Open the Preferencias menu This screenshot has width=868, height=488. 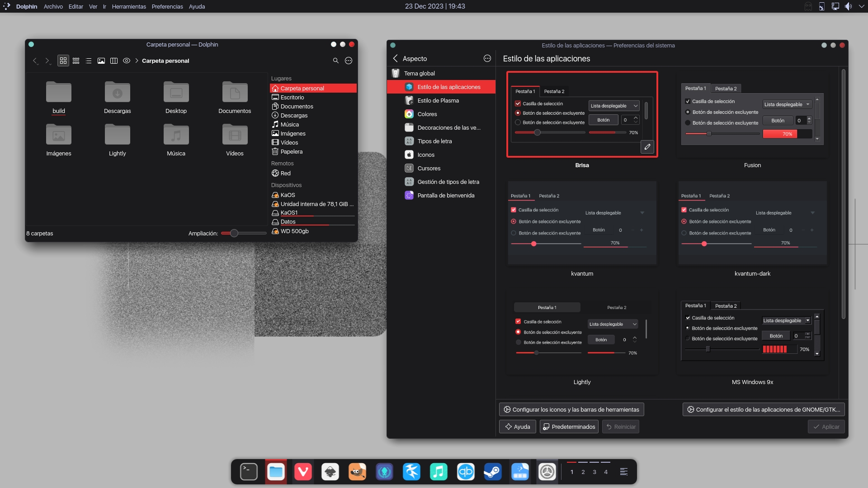tap(167, 6)
